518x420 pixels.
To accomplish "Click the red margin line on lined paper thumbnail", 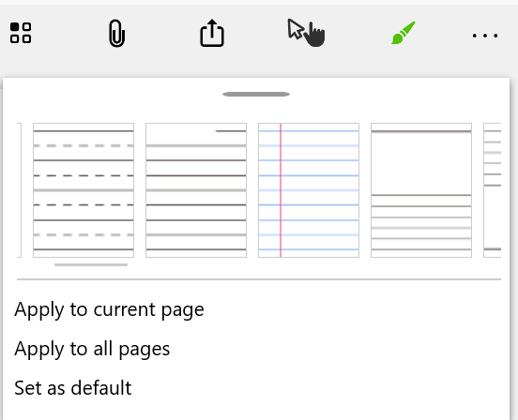I will [x=281, y=190].
